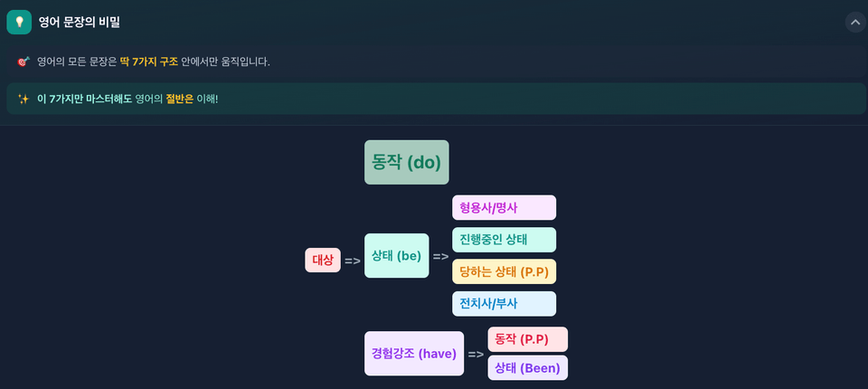Click the 상태 (be) block

point(396,255)
